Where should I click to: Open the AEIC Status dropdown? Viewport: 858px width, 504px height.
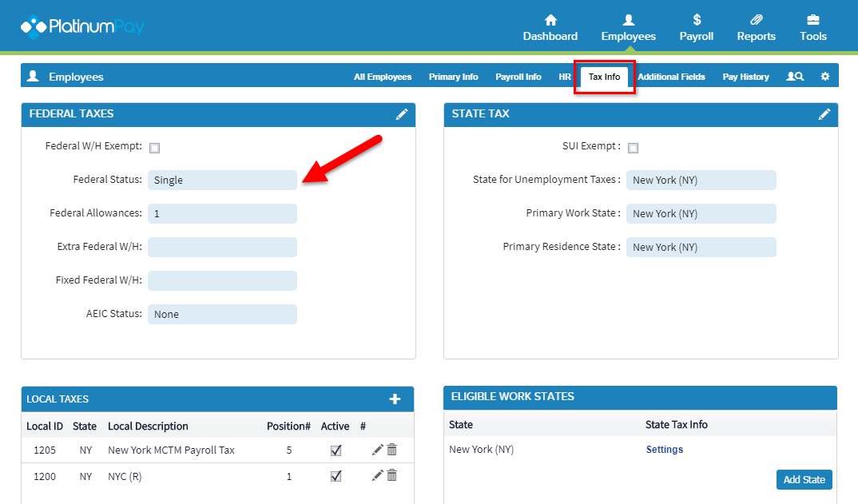click(222, 314)
